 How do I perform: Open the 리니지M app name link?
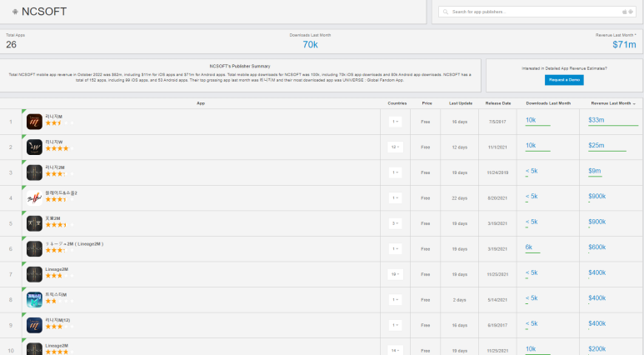point(53,117)
